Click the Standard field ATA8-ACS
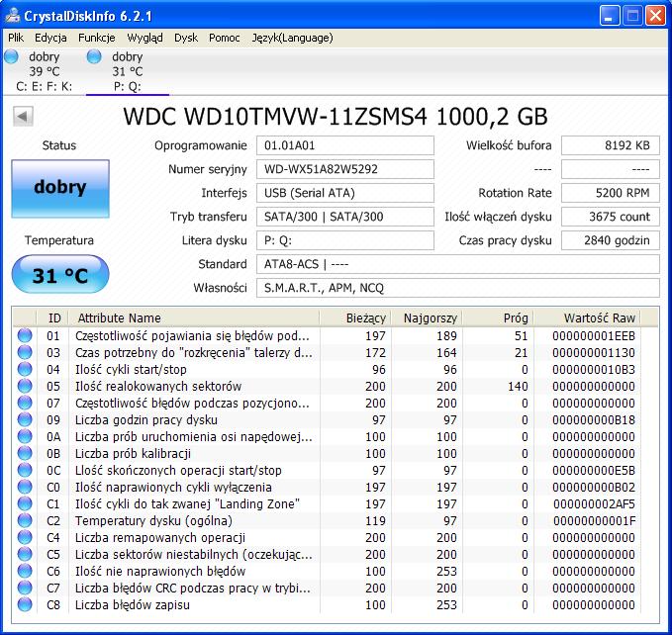 [457, 264]
